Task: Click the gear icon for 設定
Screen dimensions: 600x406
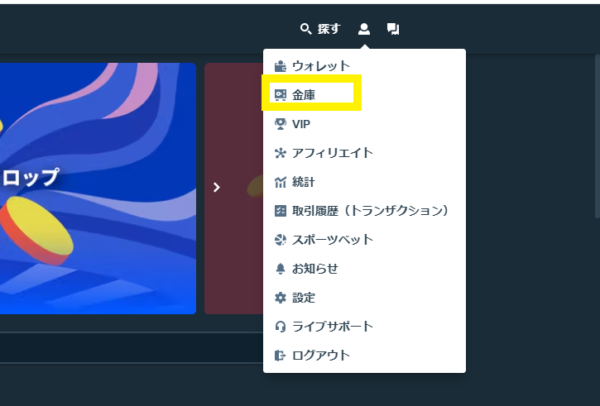Action: [281, 298]
